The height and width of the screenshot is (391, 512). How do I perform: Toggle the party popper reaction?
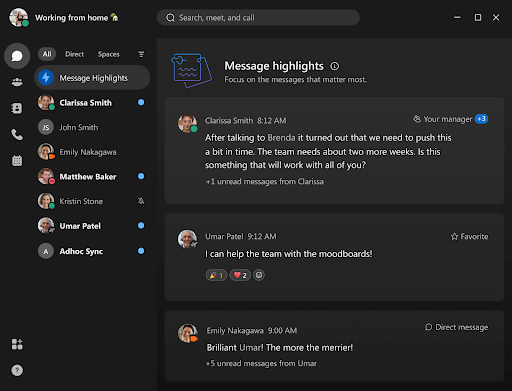coord(216,275)
